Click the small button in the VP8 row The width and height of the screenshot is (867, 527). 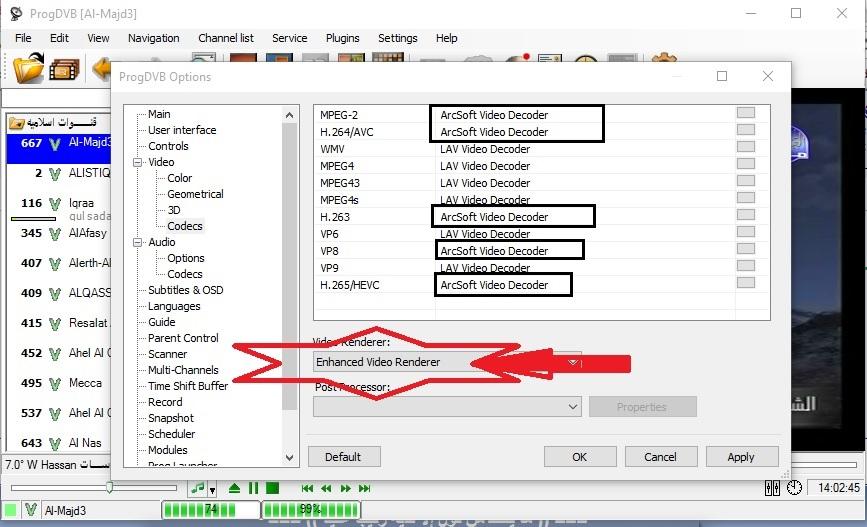(746, 249)
